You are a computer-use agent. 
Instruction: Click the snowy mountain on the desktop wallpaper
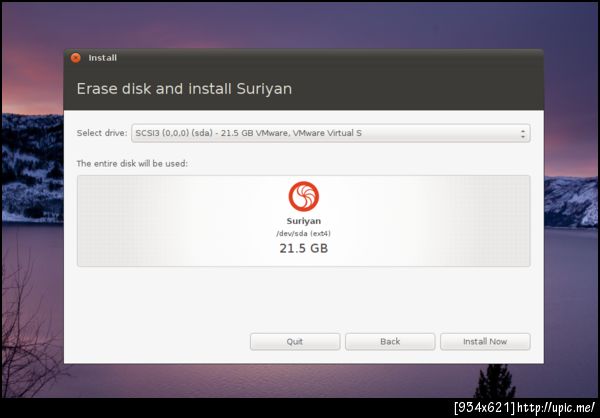point(33,168)
